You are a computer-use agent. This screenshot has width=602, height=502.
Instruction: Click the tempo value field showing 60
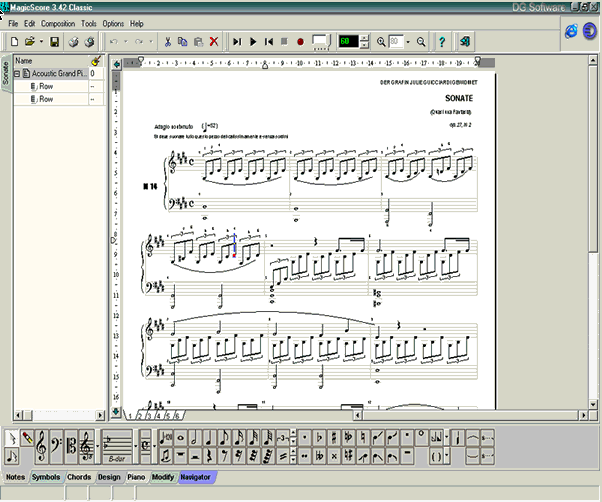(349, 41)
